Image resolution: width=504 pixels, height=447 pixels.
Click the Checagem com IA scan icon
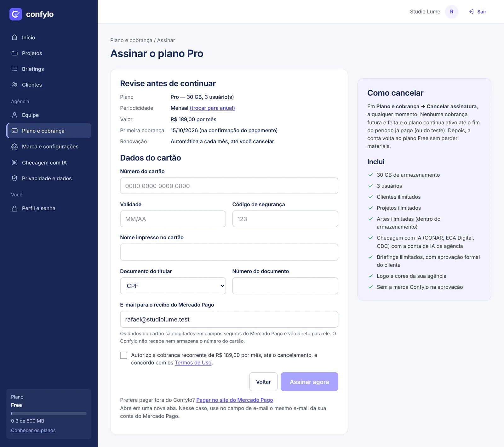tap(14, 162)
